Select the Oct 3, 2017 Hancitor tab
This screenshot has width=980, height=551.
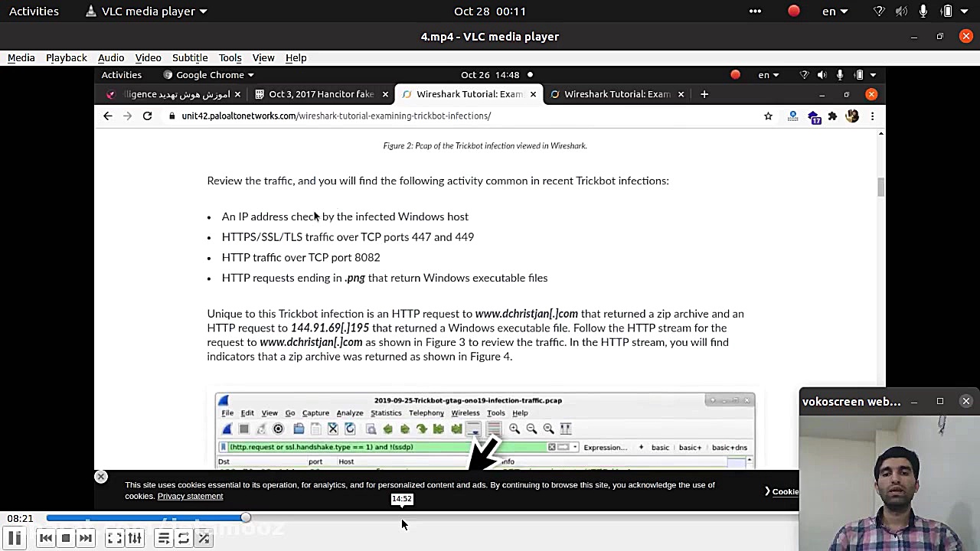click(322, 94)
